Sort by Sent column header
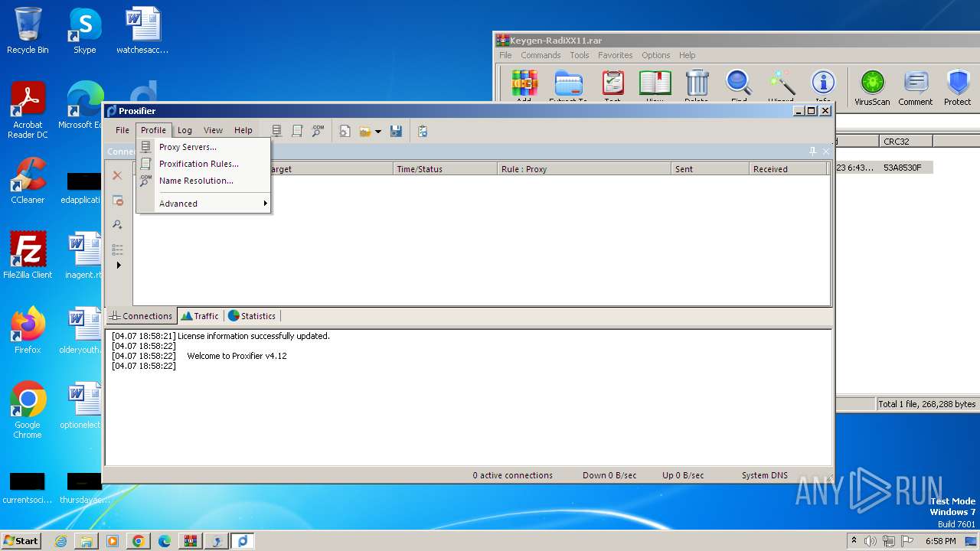The width and height of the screenshot is (980, 551). [710, 169]
